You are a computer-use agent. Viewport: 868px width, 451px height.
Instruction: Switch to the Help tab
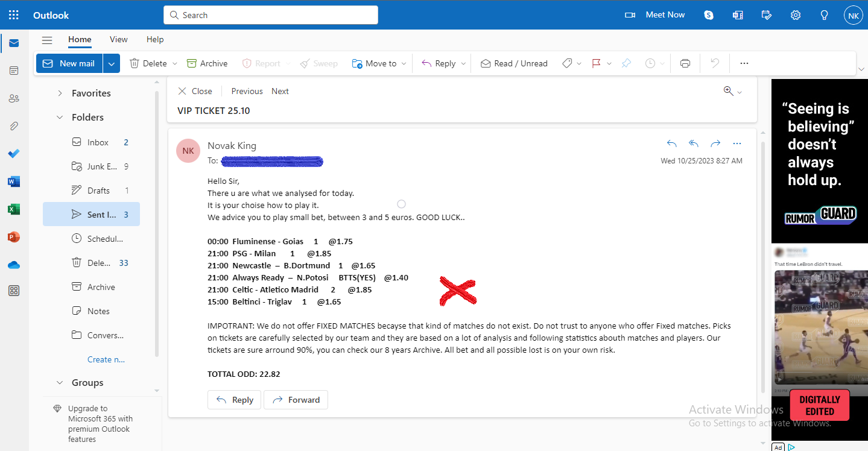pos(155,40)
